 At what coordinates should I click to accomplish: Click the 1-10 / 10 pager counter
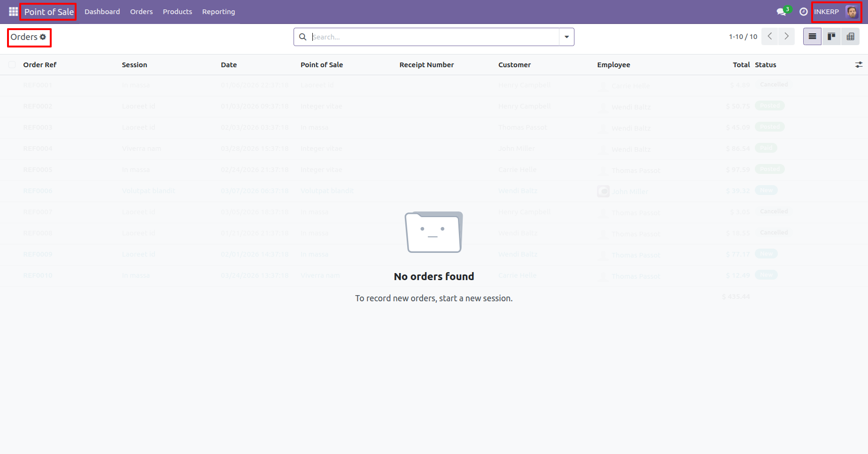(x=743, y=37)
